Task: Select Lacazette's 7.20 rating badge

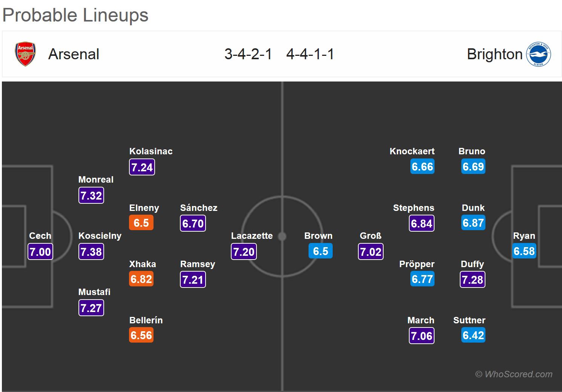Action: click(x=244, y=252)
